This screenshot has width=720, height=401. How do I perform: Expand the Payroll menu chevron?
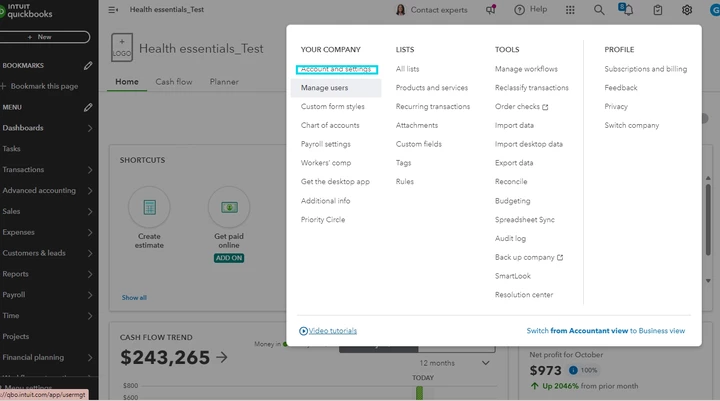90,295
